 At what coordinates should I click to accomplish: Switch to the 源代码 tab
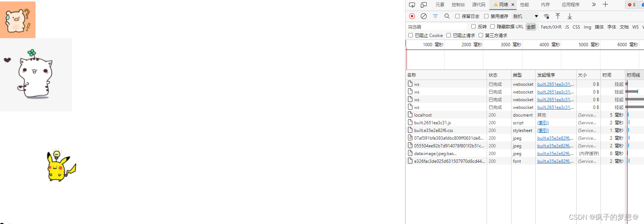[x=479, y=5]
